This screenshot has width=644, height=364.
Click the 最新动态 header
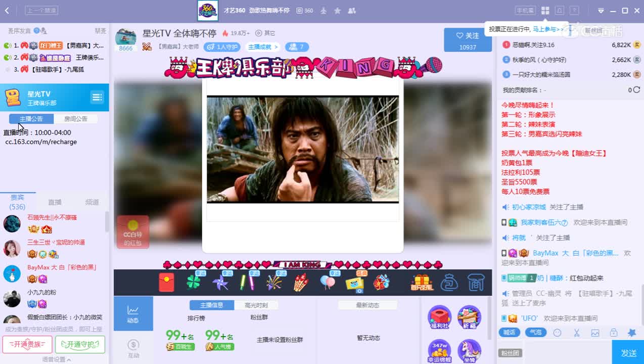click(x=367, y=305)
